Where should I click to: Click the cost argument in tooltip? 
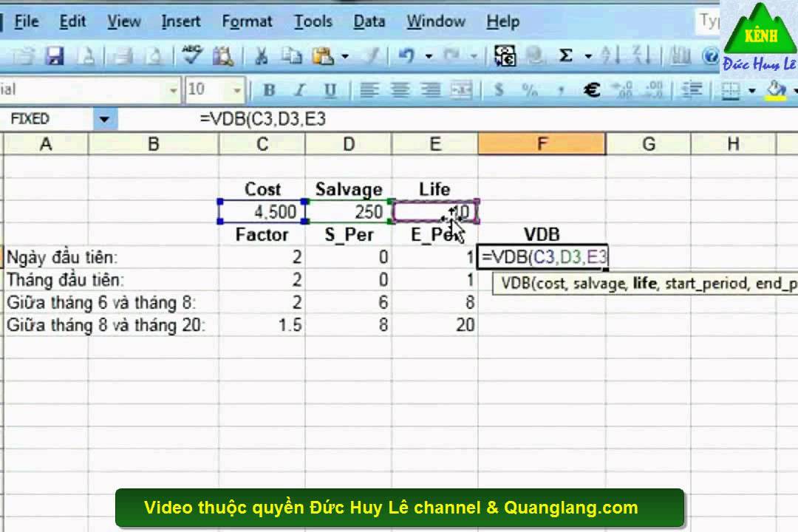[550, 283]
